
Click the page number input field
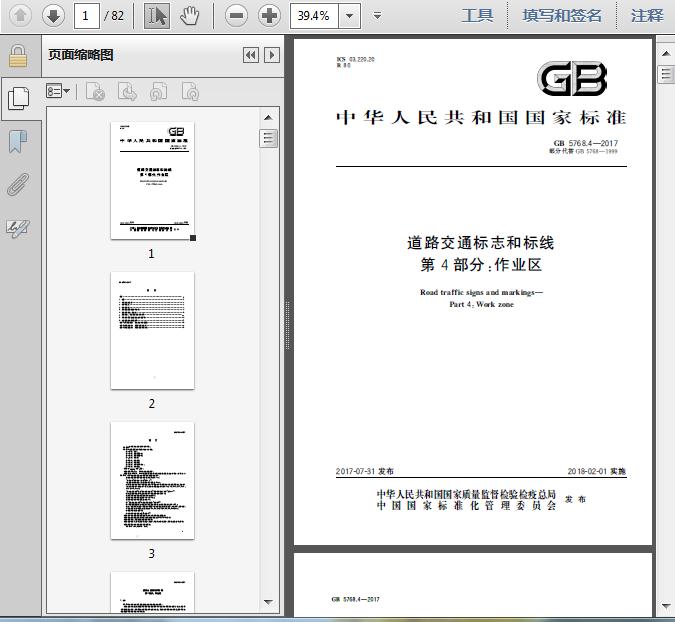87,16
